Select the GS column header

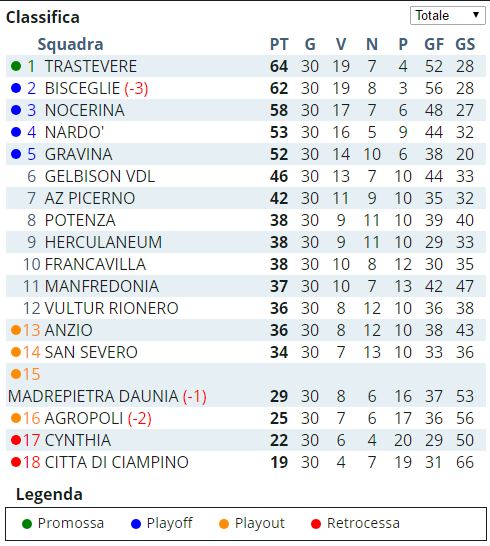tap(465, 44)
